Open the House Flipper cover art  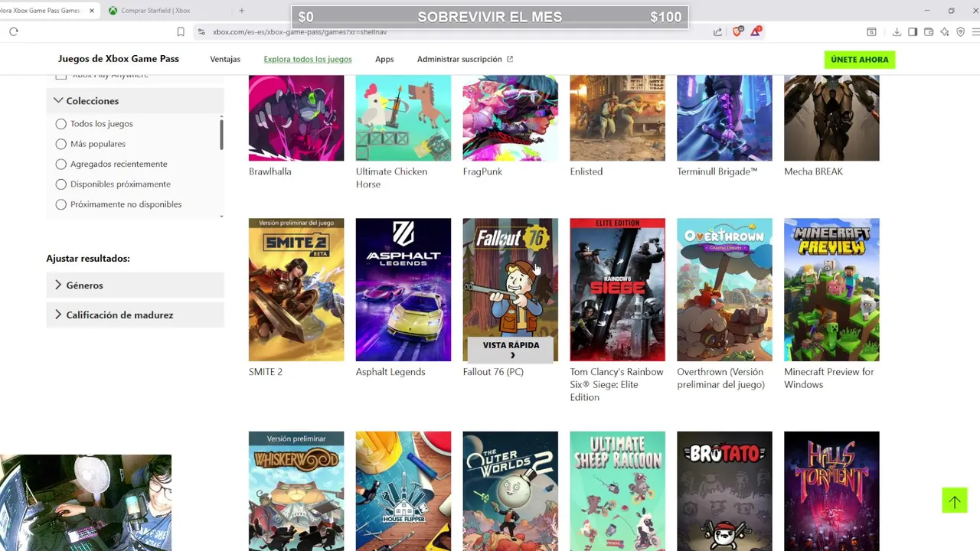(403, 491)
